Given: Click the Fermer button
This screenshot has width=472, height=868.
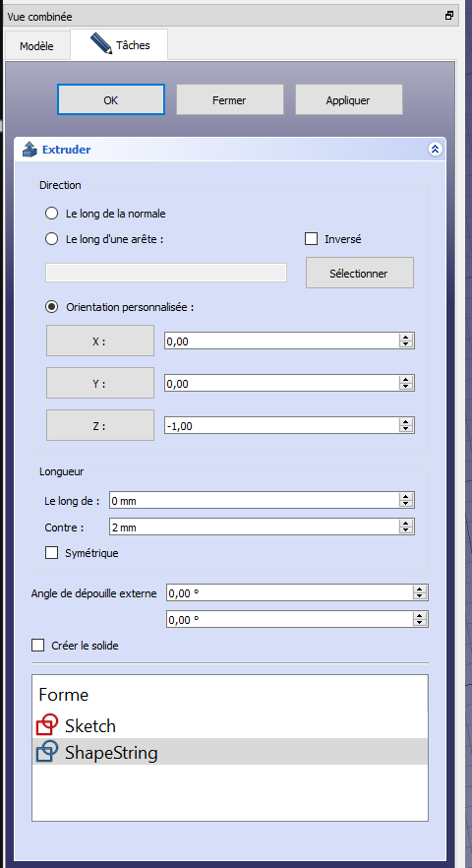Looking at the screenshot, I should coord(230,99).
